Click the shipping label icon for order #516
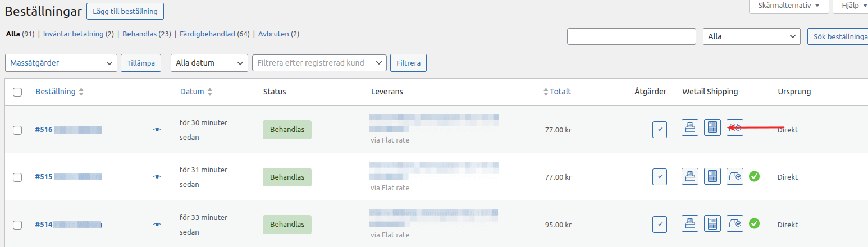868x247 pixels. (712, 127)
